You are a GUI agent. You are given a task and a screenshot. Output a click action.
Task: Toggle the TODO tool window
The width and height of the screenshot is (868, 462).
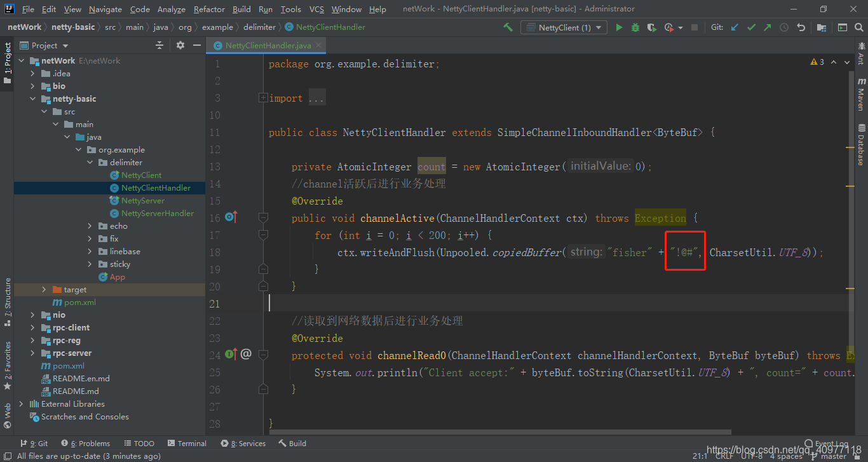pyautogui.click(x=139, y=444)
